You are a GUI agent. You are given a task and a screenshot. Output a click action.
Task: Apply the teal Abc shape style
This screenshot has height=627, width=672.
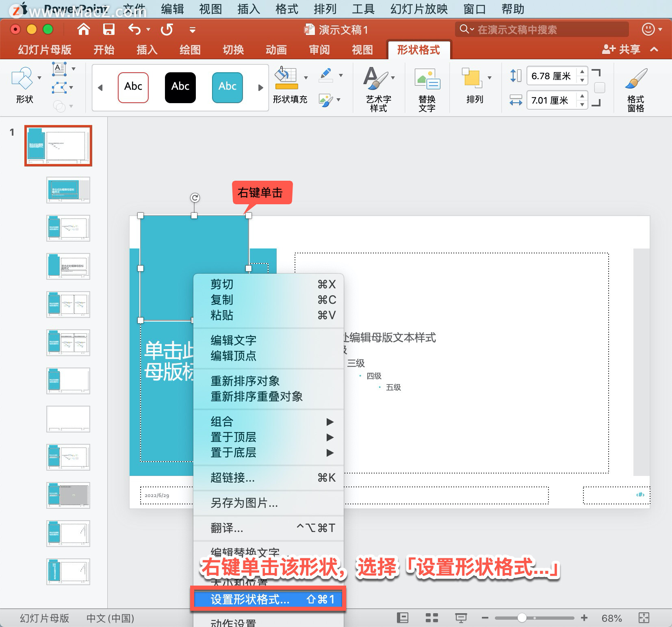pyautogui.click(x=228, y=87)
